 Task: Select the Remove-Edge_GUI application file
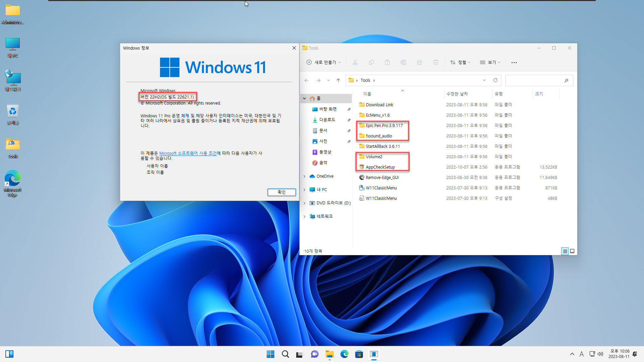tap(382, 177)
